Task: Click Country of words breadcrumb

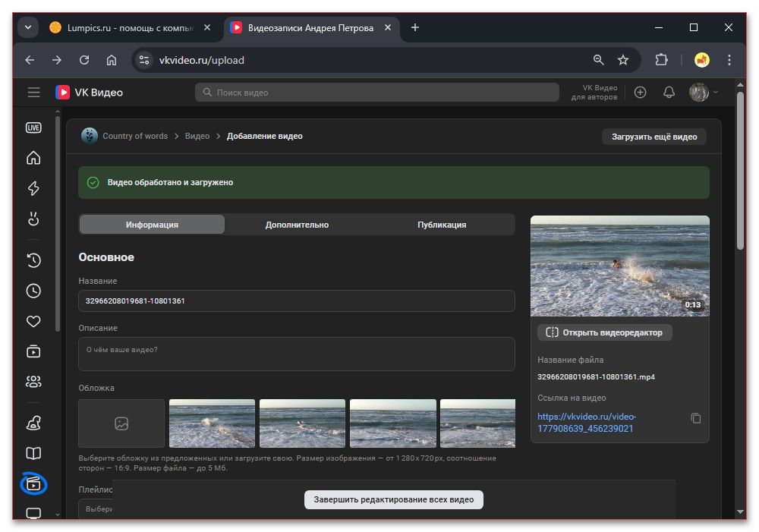Action: click(135, 136)
